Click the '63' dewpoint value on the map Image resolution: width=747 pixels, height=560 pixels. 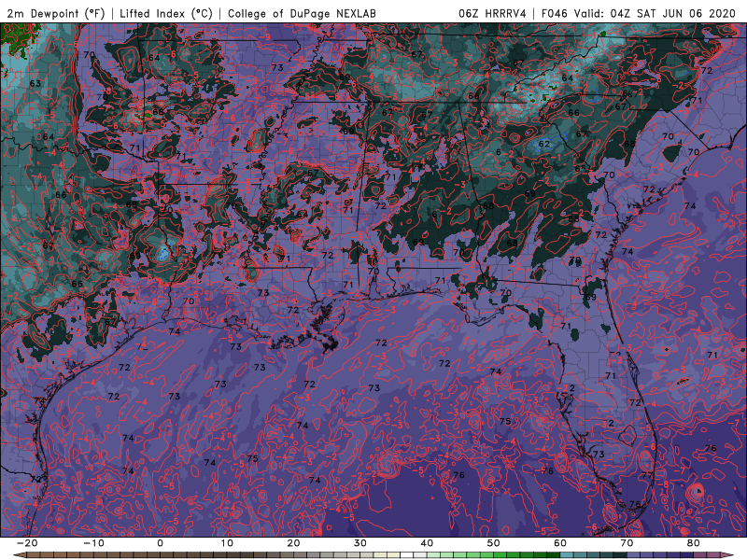coord(35,83)
